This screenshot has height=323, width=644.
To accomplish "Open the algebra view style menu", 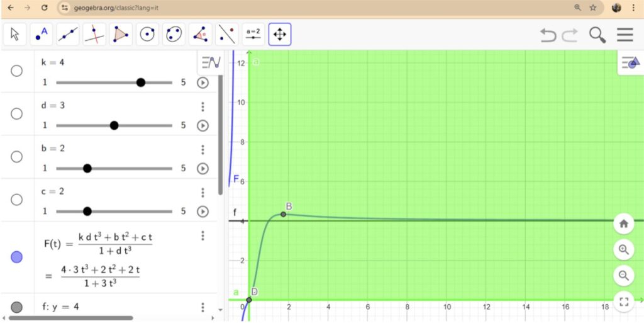I will click(x=211, y=62).
